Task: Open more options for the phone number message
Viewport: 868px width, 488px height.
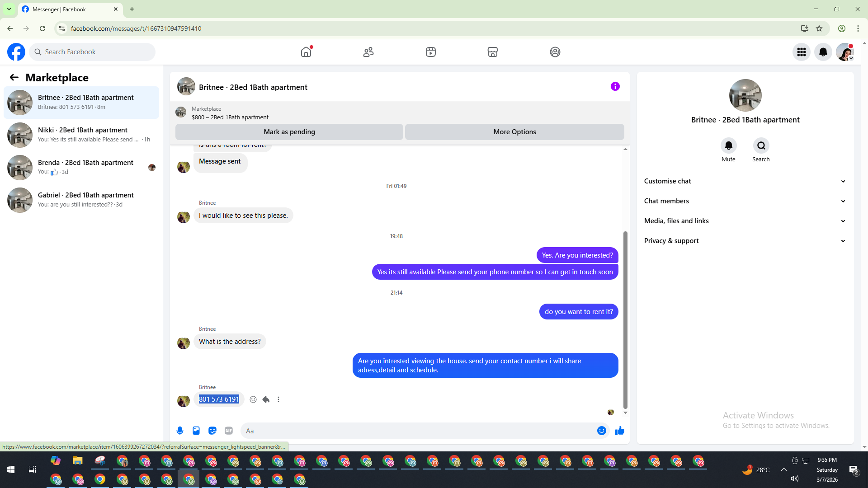Action: [x=278, y=399]
